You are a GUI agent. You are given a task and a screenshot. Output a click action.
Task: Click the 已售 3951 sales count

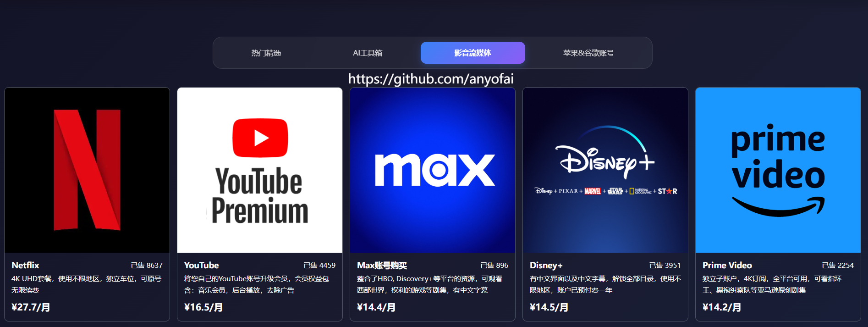[x=665, y=266]
